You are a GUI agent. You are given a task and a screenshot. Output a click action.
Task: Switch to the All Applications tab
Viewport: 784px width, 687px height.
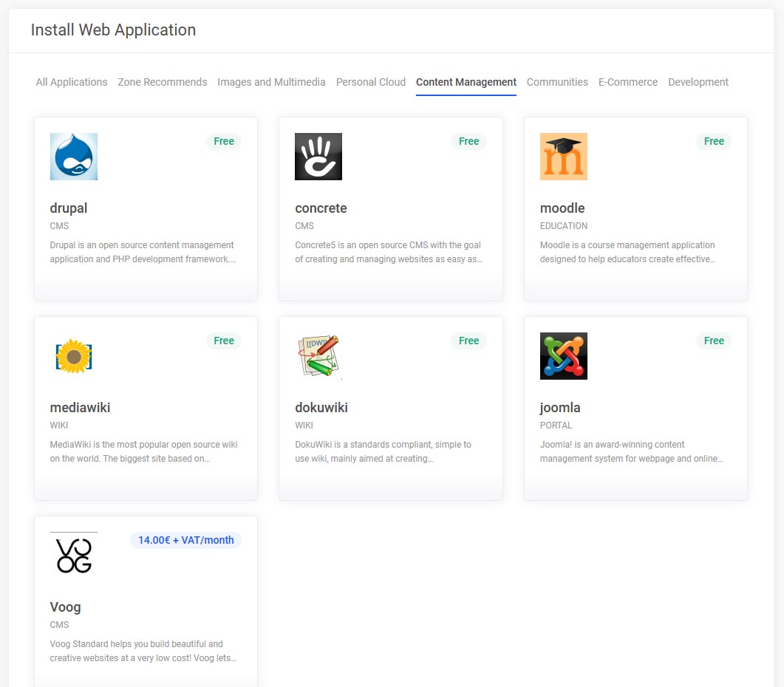(x=71, y=82)
